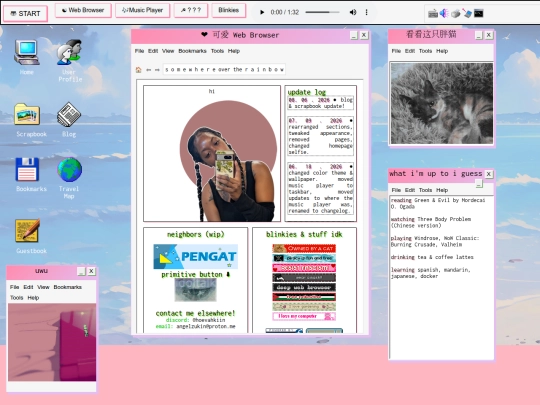Open View menu in the uwu window

pyautogui.click(x=43, y=287)
